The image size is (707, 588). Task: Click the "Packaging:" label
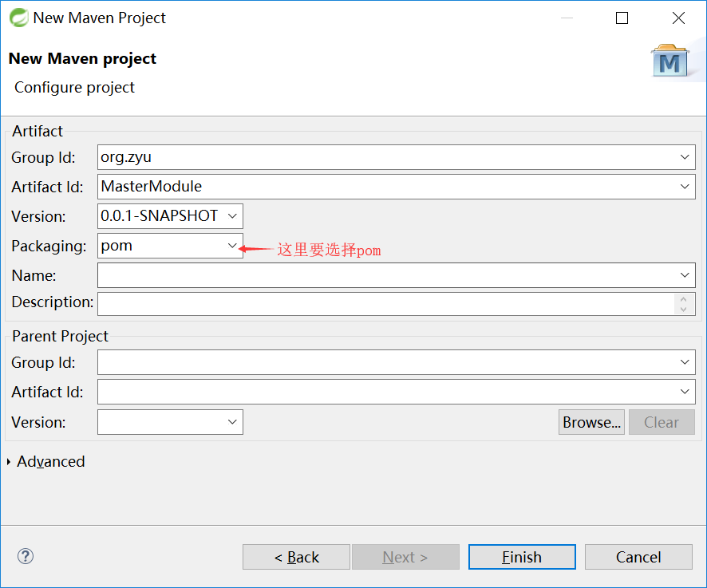pyautogui.click(x=49, y=247)
